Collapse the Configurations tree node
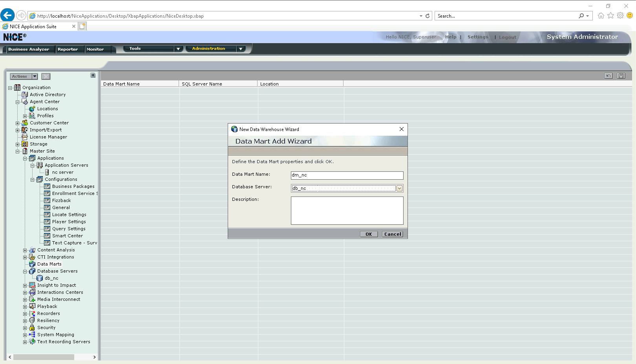The image size is (636, 364). coord(32,180)
